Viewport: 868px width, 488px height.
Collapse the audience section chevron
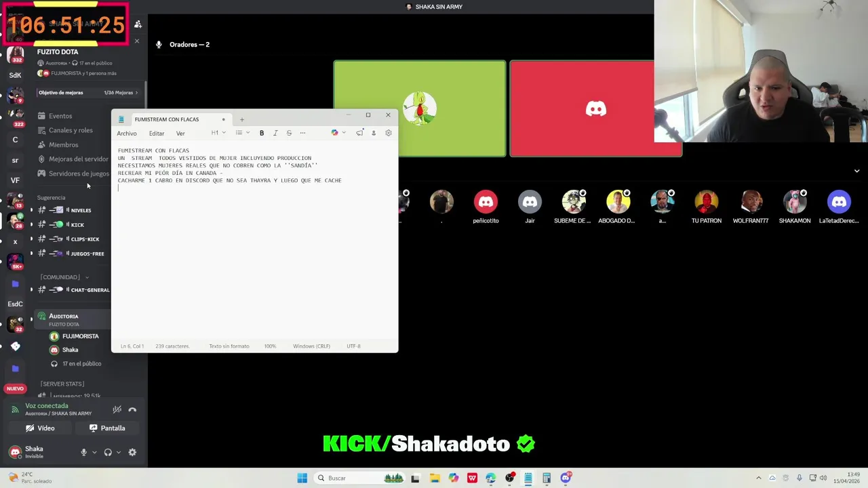click(856, 171)
